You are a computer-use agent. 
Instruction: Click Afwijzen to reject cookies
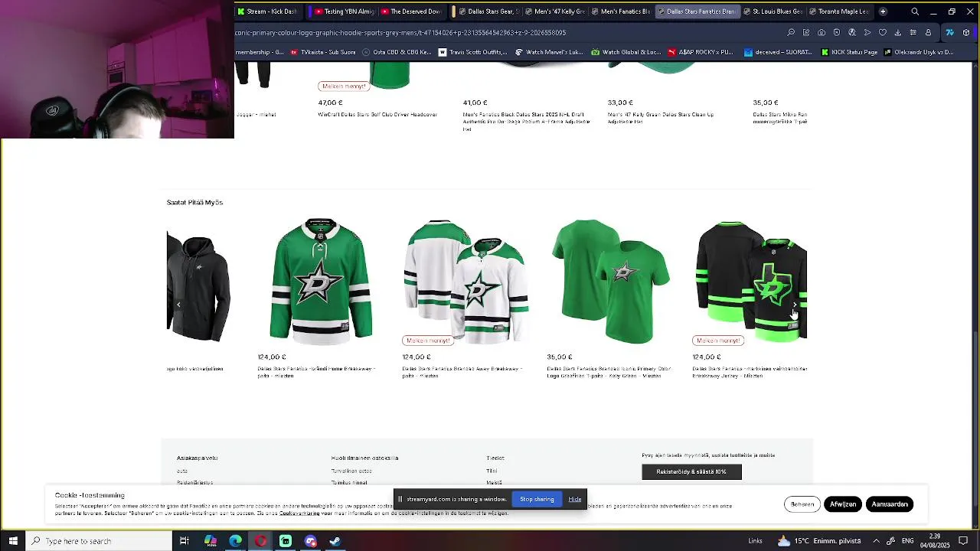(843, 504)
